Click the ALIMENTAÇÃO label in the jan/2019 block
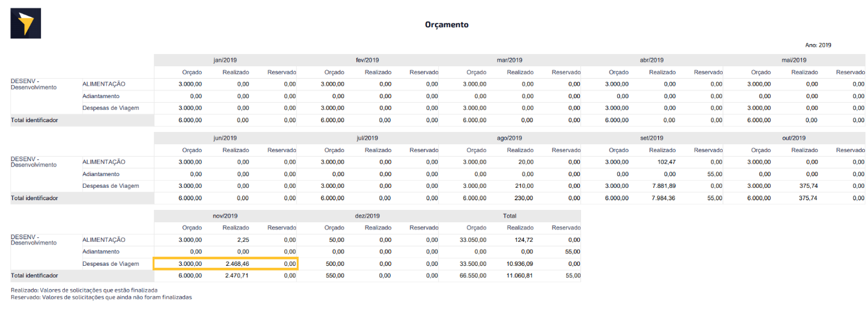This screenshot has height=323, width=868. click(104, 84)
